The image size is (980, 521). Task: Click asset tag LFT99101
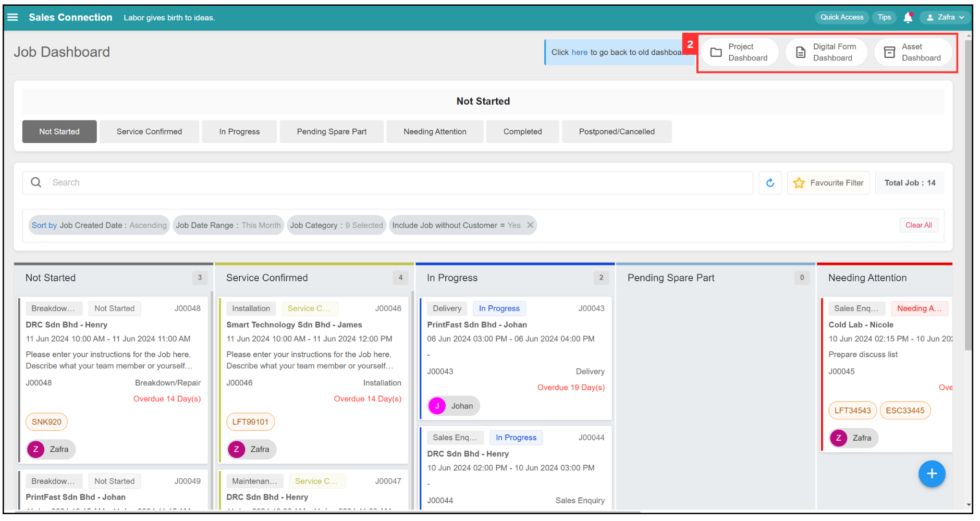pyautogui.click(x=250, y=422)
